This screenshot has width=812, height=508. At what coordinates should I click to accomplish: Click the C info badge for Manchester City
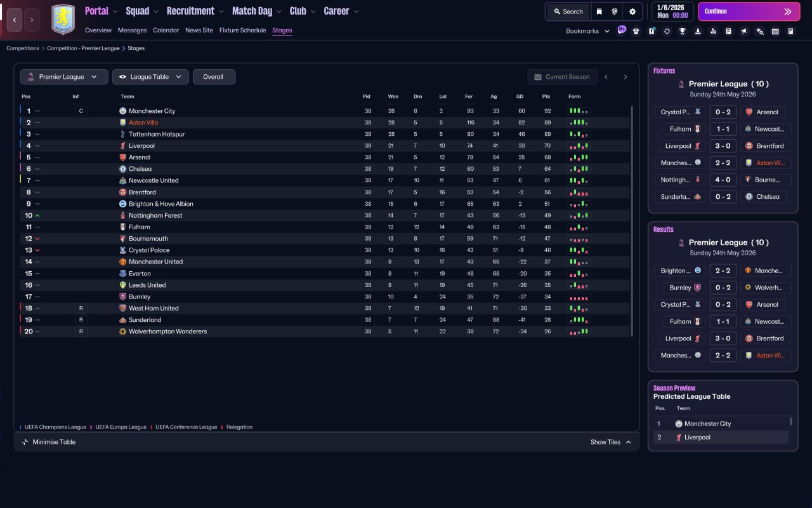tap(80, 111)
